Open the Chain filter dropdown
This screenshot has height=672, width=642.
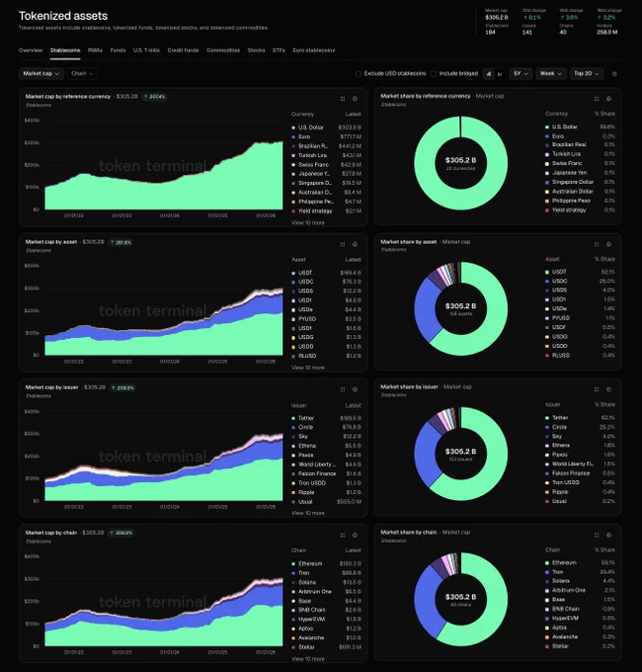[x=82, y=74]
